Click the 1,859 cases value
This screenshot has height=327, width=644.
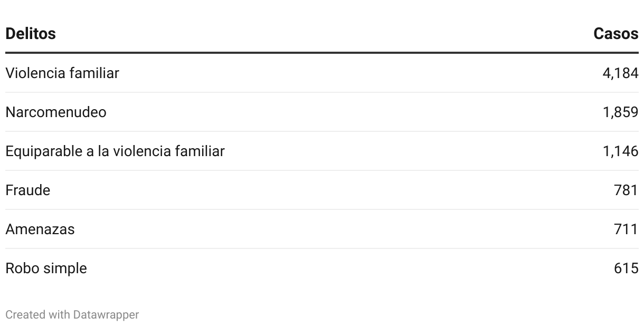tap(620, 112)
